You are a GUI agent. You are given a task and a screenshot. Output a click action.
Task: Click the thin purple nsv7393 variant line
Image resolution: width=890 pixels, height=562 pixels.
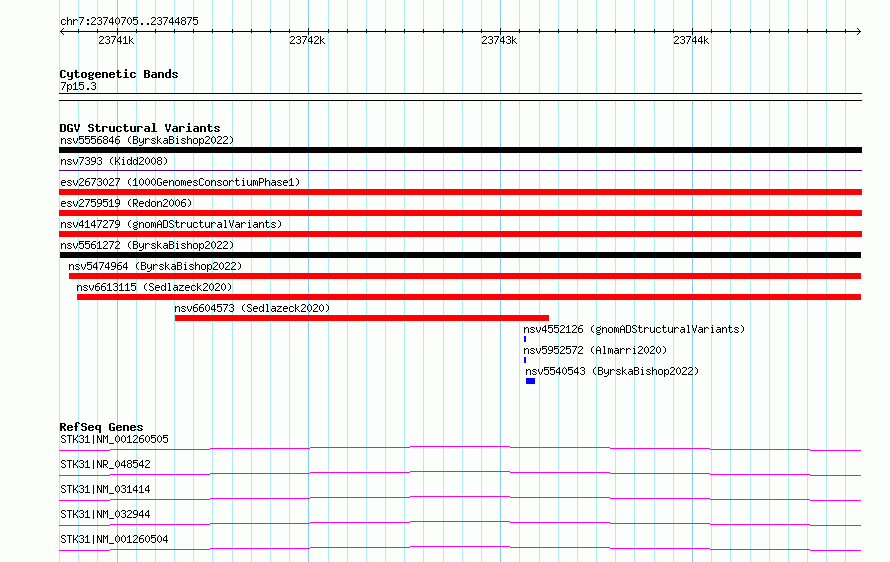pos(460,170)
